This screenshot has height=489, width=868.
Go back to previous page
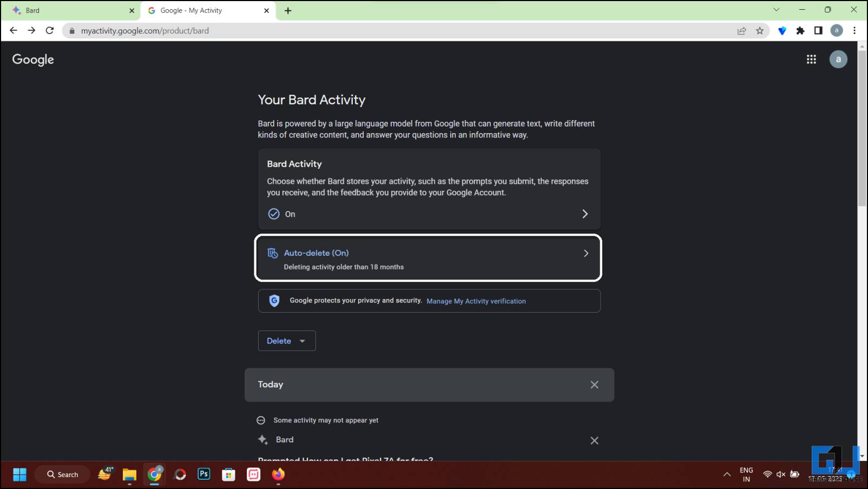point(14,31)
